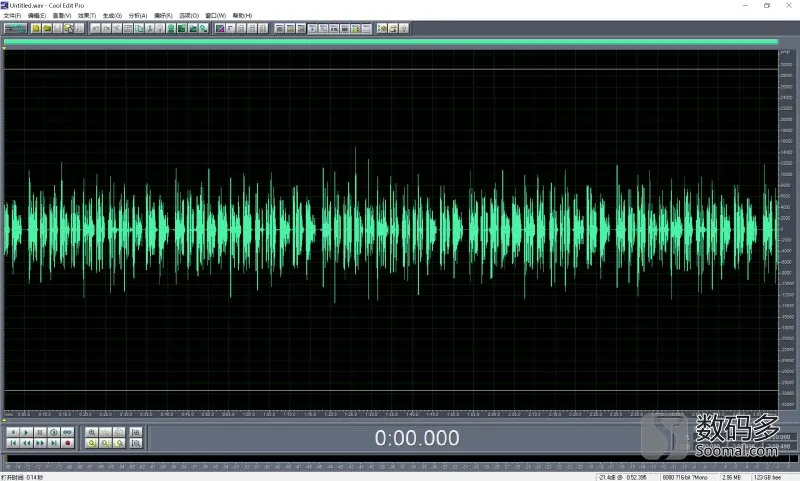
Task: Click the Zoom In vertically icon
Action: tap(136, 433)
